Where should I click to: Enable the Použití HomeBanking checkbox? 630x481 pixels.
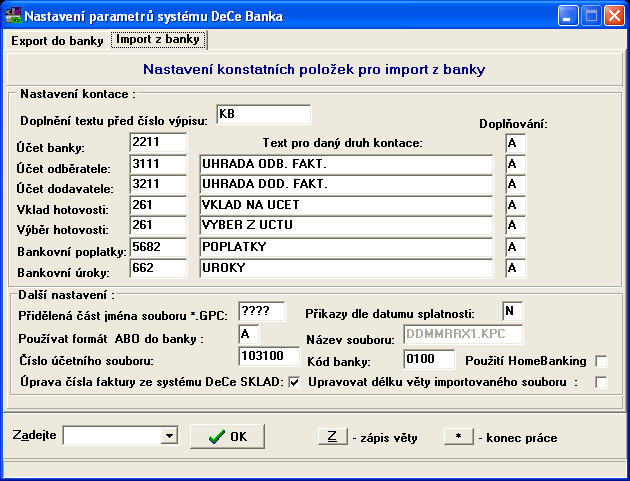click(601, 361)
